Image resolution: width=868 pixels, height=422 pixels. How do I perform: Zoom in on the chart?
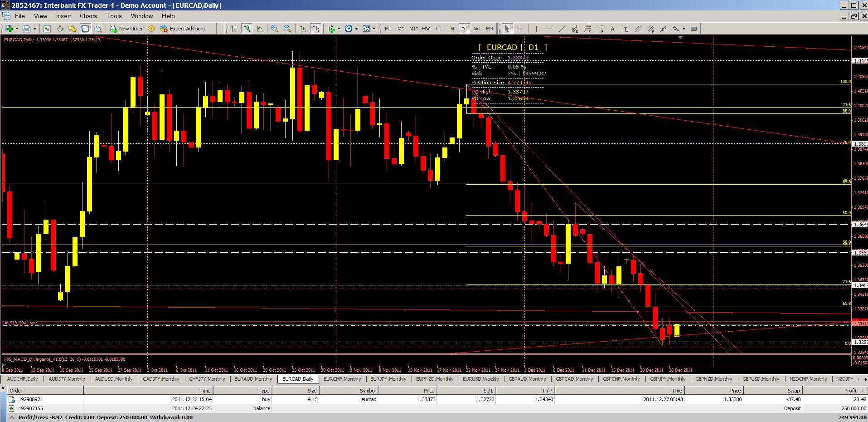point(275,29)
